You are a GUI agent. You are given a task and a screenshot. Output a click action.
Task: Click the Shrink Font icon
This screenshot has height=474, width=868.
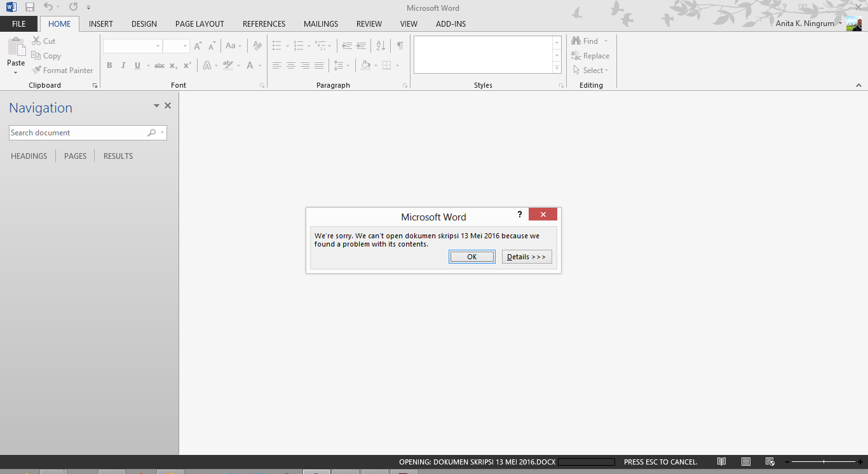[212, 46]
